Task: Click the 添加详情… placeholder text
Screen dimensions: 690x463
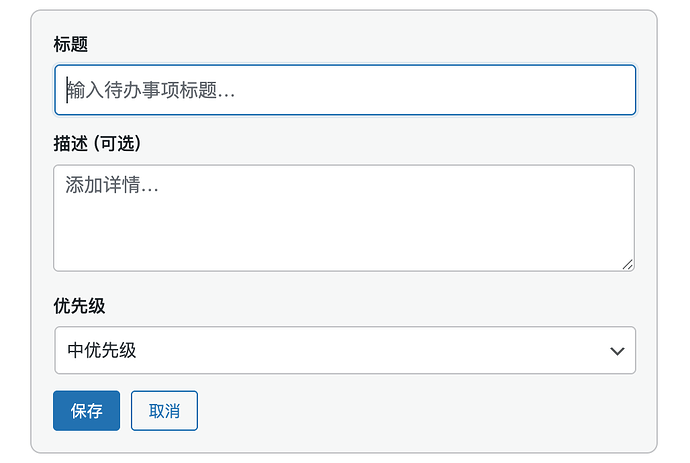Action: 113,186
